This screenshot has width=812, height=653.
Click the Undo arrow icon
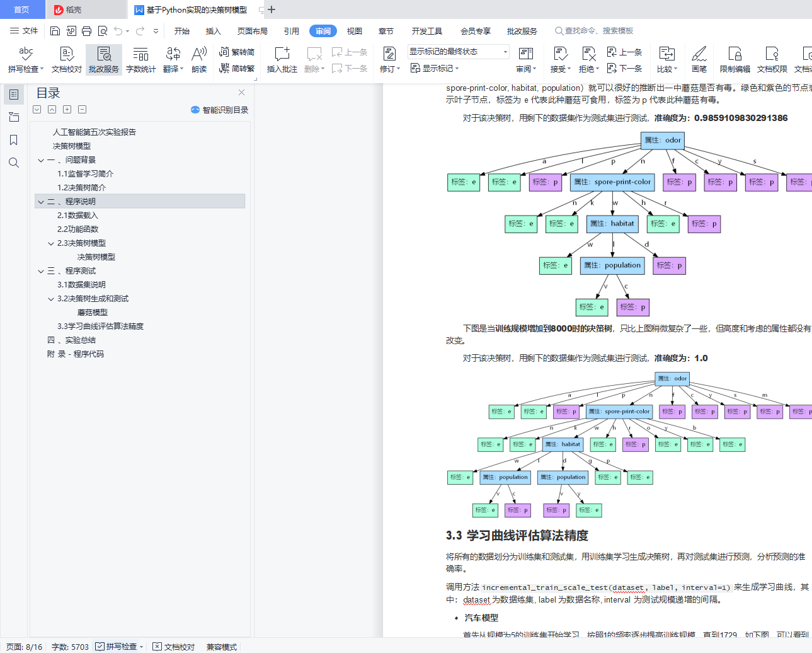pos(118,31)
